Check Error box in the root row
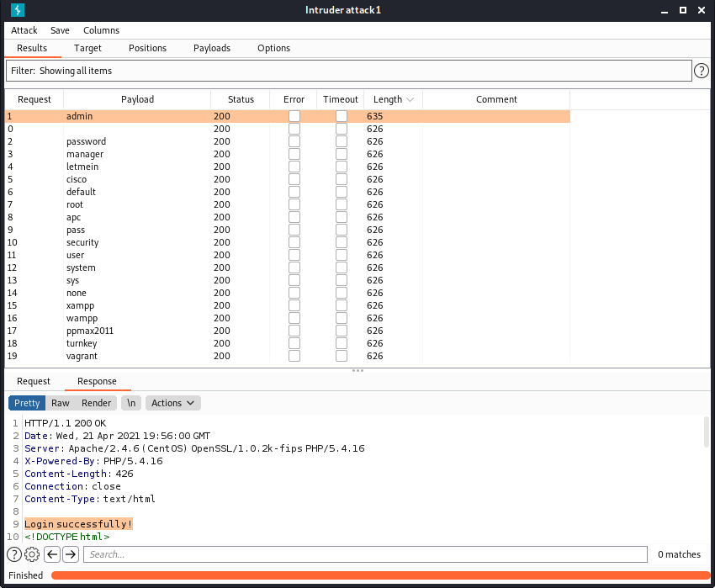 click(294, 204)
